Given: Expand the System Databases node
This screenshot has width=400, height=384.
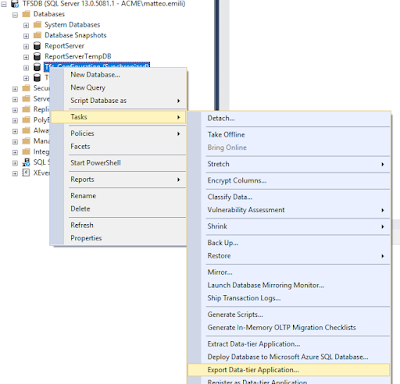Looking at the screenshot, I should [x=26, y=25].
